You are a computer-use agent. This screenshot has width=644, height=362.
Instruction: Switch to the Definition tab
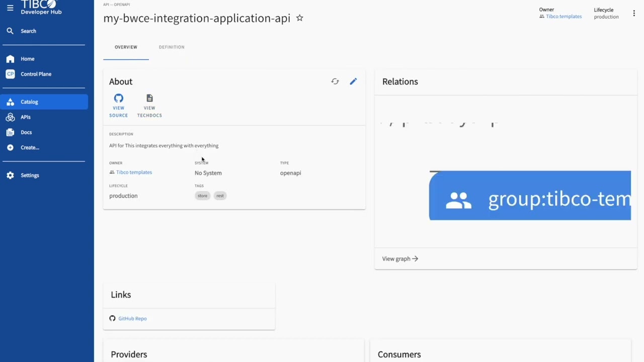tap(172, 47)
